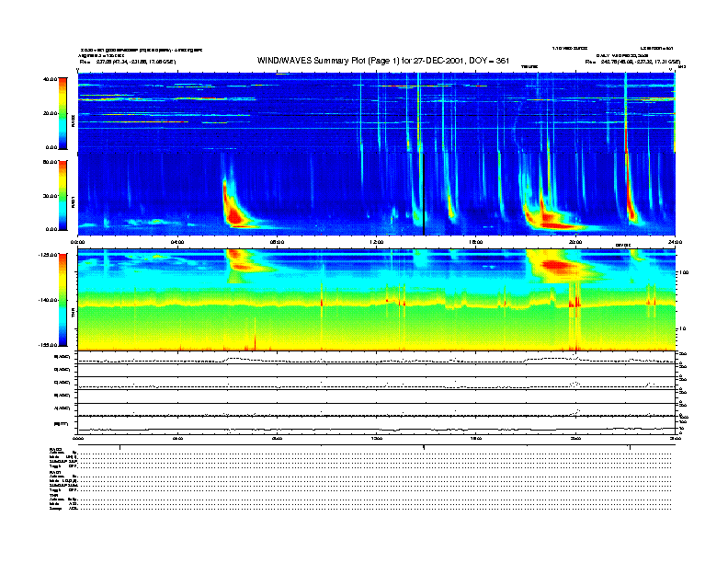Click the 20:00 tick label below RAD1 panel

click(x=575, y=242)
